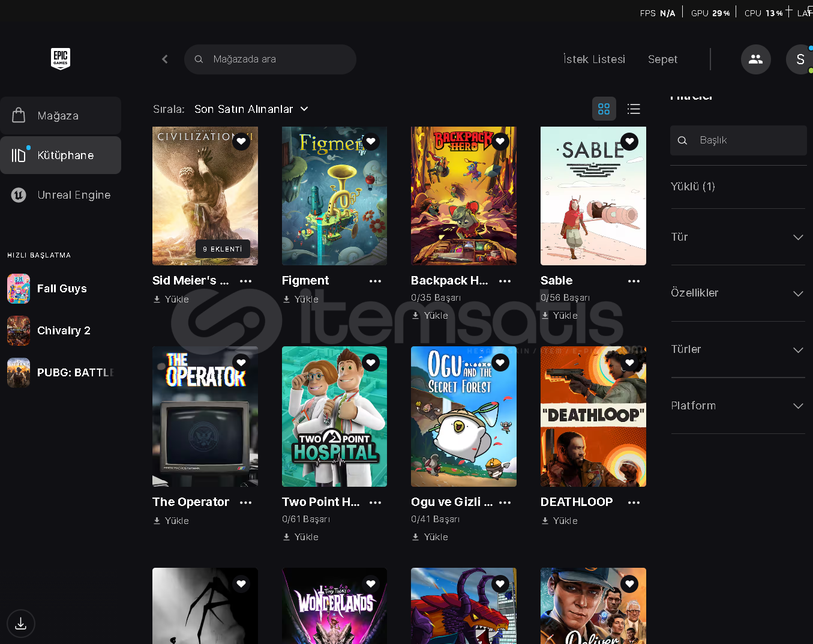Click the 0/56 Başarı text under Sable
The height and width of the screenshot is (644, 813).
coord(565,298)
